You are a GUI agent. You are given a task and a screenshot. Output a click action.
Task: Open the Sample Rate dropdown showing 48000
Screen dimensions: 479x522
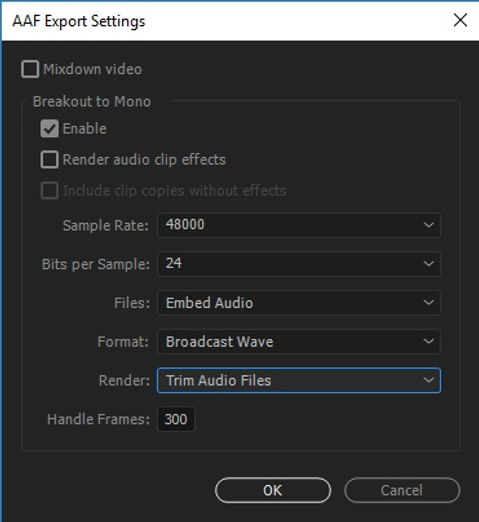click(299, 225)
